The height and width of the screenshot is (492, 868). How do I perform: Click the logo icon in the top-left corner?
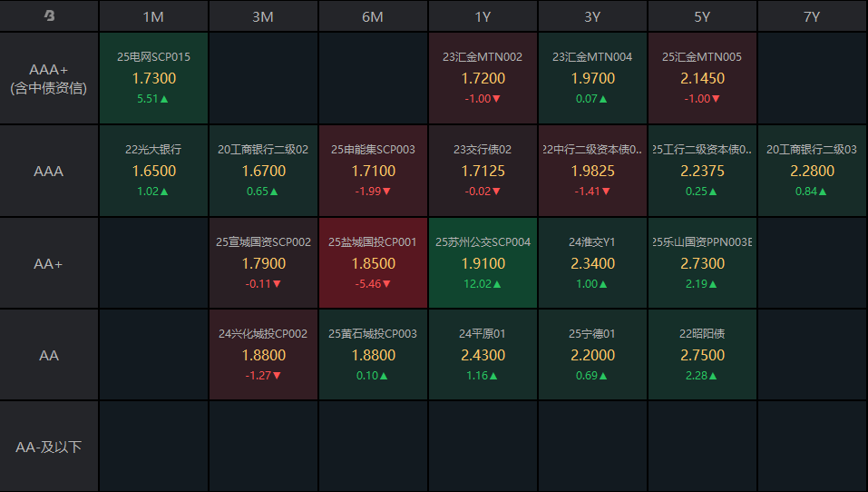pyautogui.click(x=49, y=16)
